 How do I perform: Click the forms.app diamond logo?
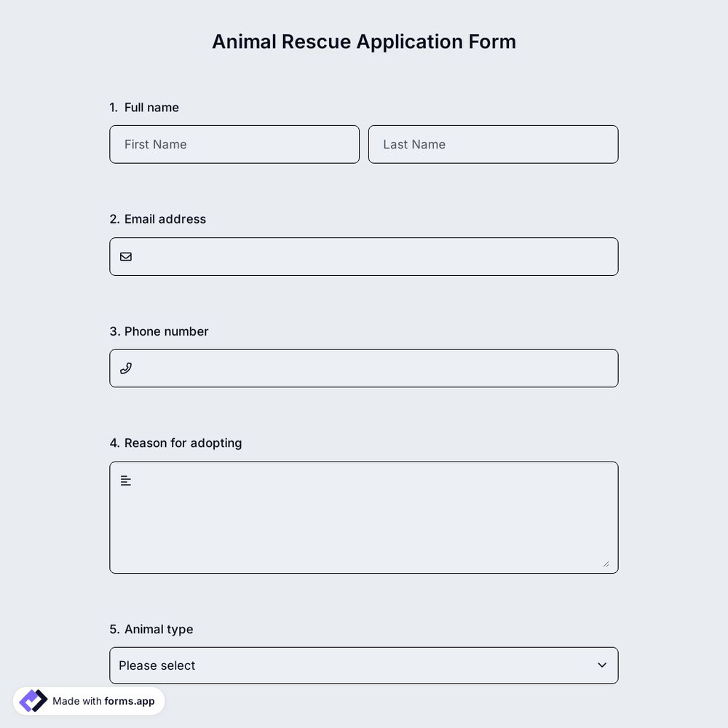point(32,700)
